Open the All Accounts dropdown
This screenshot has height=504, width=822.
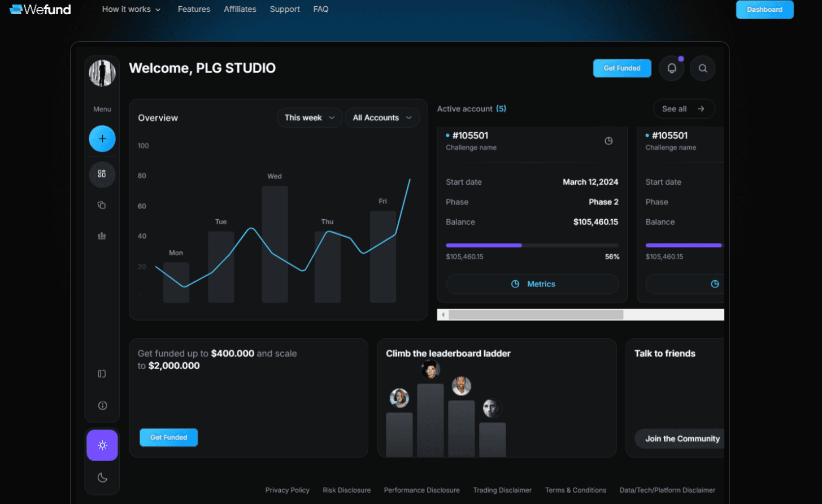382,118
